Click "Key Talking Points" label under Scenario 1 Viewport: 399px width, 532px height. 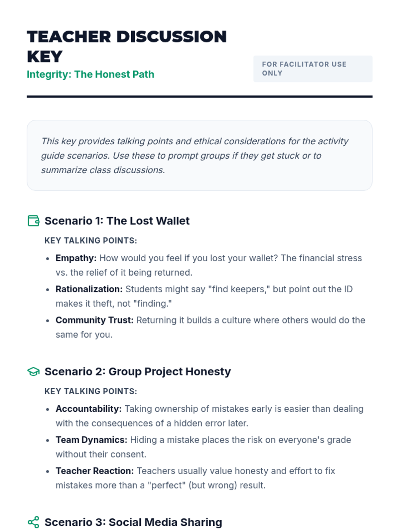91,240
